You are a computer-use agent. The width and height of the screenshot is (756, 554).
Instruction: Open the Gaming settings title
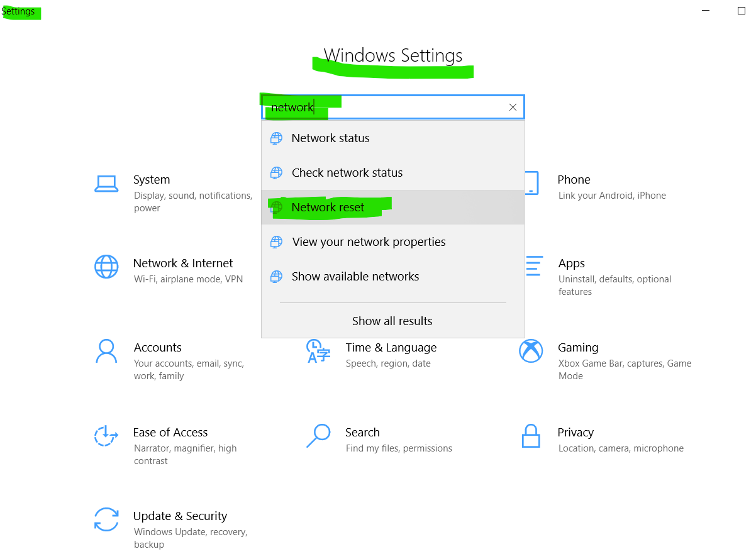(578, 348)
